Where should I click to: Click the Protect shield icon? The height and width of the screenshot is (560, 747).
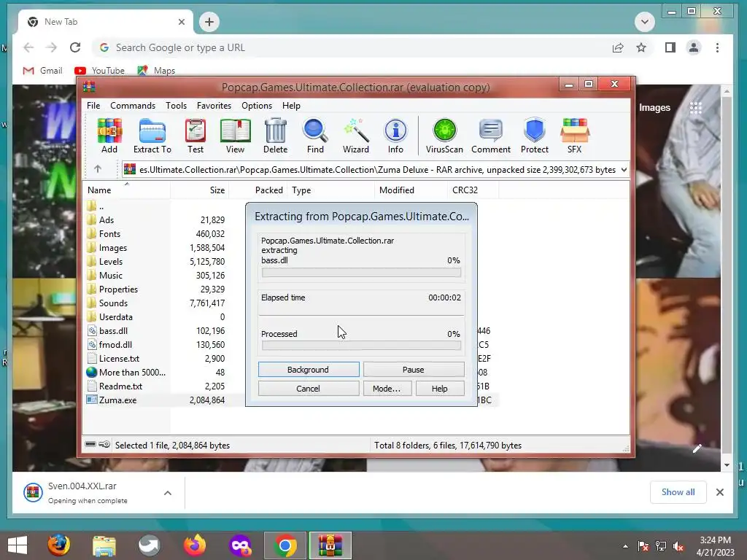(535, 136)
